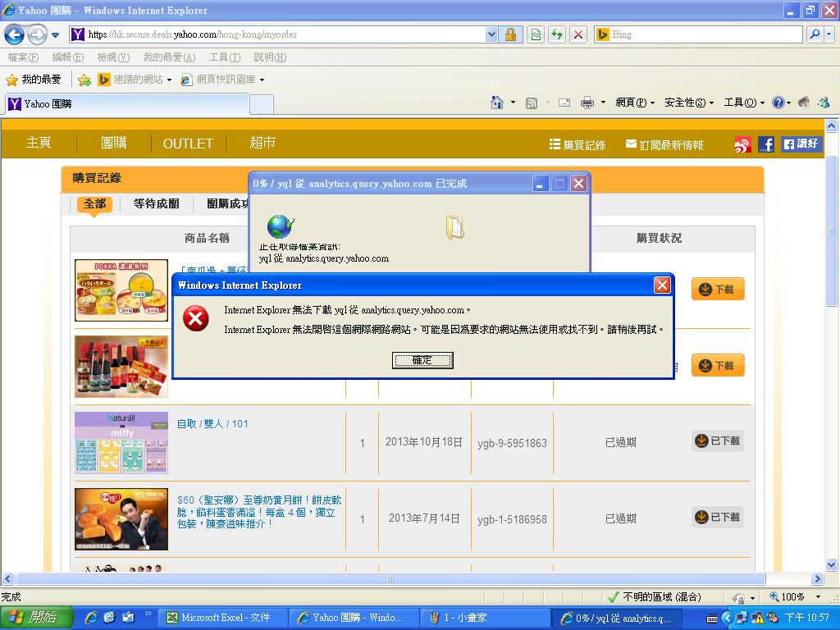Click 已下載 for order ygb-1-5186958
This screenshot has width=840, height=630.
click(x=718, y=518)
